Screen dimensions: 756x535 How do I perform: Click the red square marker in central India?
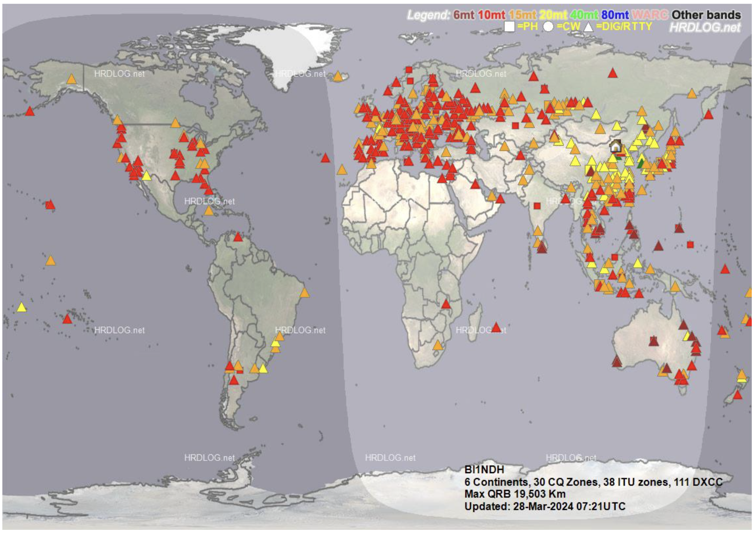[537, 206]
